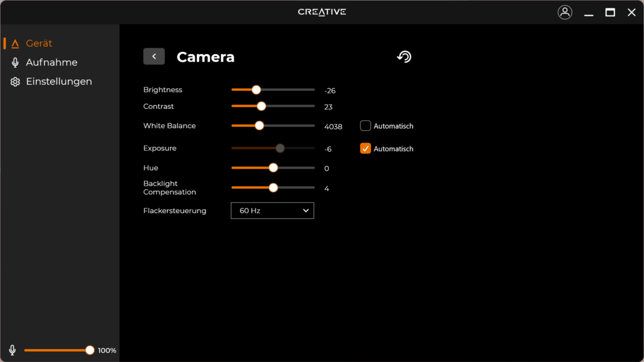Open Einstellungen via the gear icon
This screenshot has width=644, height=362.
pyautogui.click(x=15, y=81)
